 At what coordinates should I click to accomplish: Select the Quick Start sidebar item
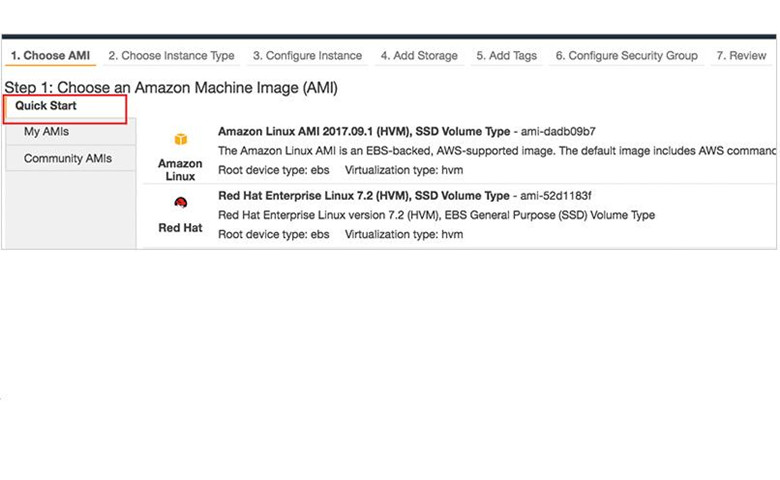click(65, 108)
